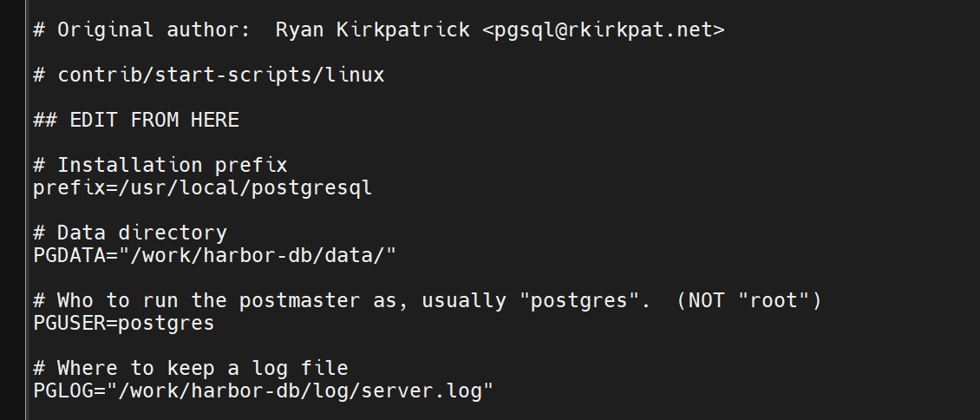
Task: Click the '# Where to keep a log file' comment
Action: (191, 368)
